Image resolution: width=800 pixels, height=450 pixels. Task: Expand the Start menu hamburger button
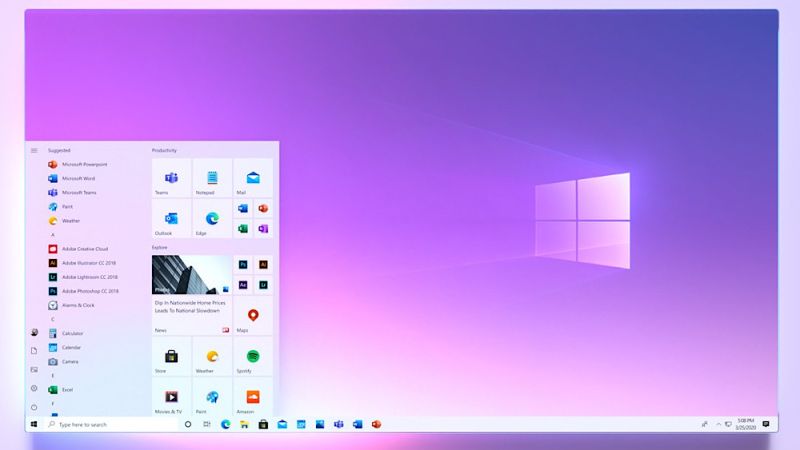34,151
